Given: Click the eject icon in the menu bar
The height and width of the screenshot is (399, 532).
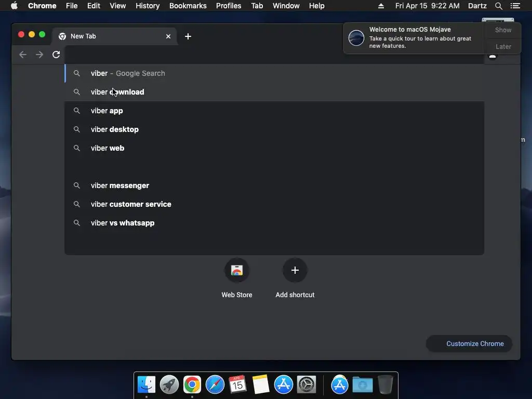Looking at the screenshot, I should (x=381, y=6).
